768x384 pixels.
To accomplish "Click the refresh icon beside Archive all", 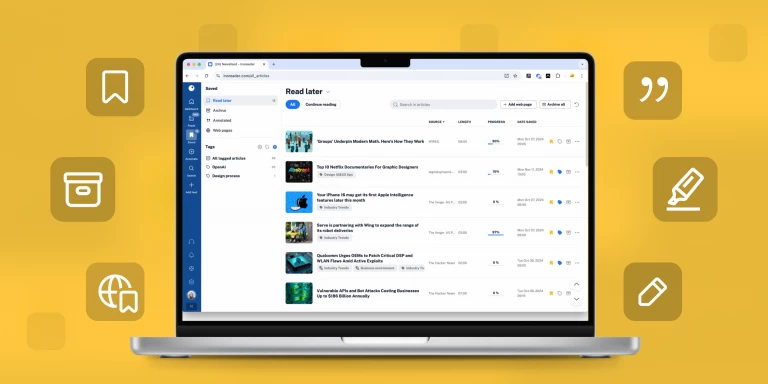I will coord(576,104).
